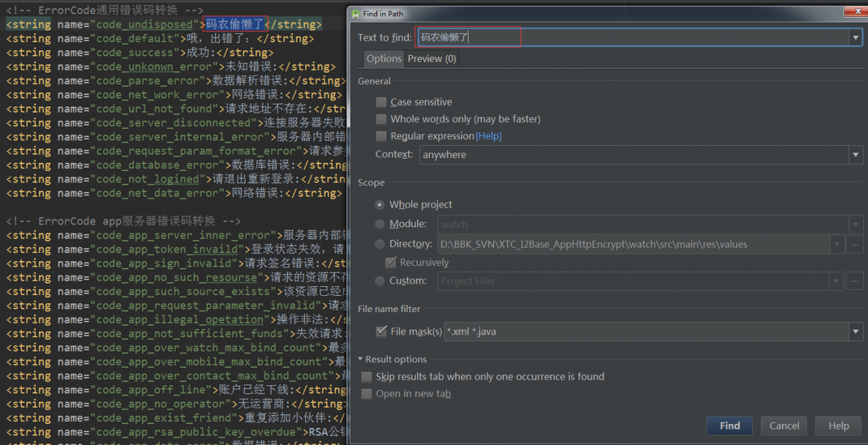
Task: Click the code_app_exist_friend line
Action: [x=176, y=418]
